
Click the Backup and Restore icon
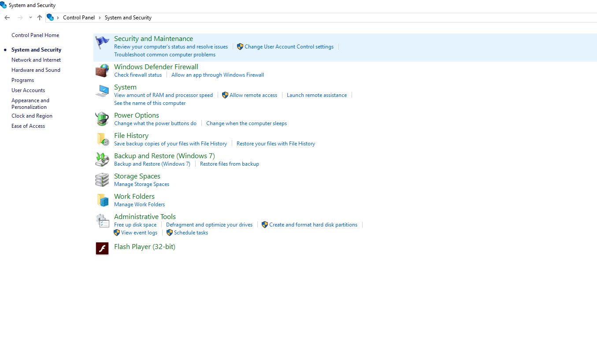pyautogui.click(x=102, y=160)
